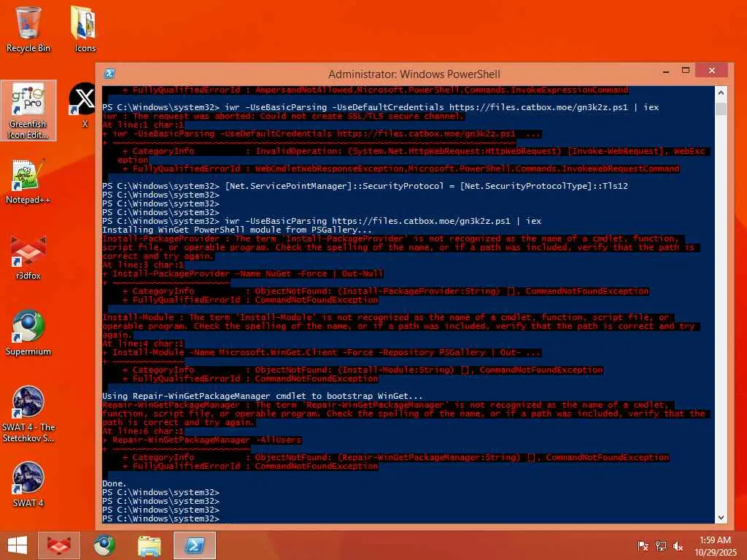Open Supermium from the taskbar
Screen dimensions: 747x560
[x=104, y=545]
